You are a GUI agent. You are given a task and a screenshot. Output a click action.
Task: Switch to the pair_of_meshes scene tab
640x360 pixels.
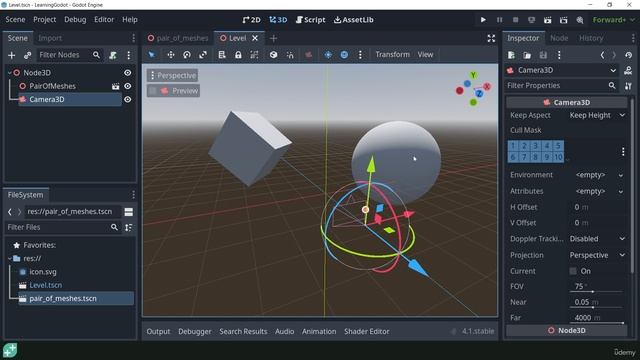(178, 38)
